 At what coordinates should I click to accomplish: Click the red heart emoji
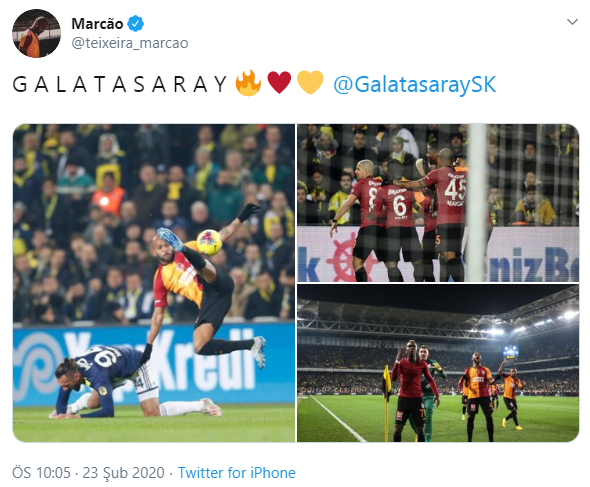click(279, 83)
